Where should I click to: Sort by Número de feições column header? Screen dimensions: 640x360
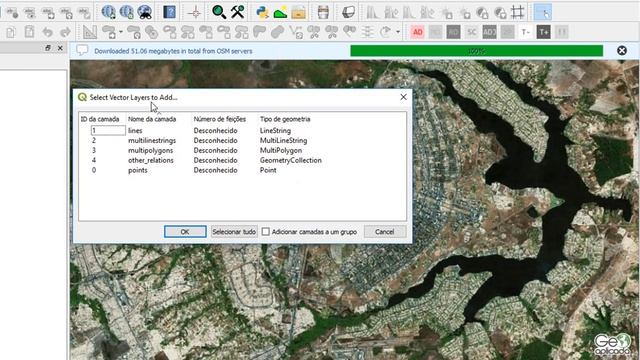coord(220,119)
